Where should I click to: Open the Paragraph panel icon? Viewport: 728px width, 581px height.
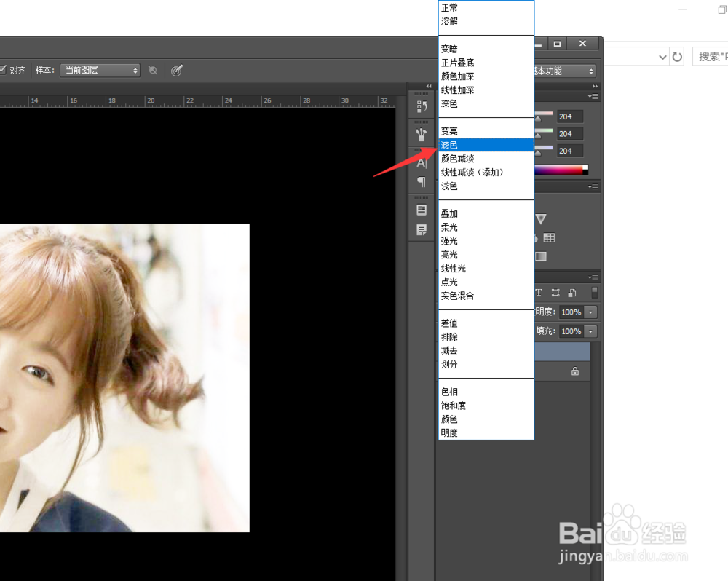tap(422, 181)
